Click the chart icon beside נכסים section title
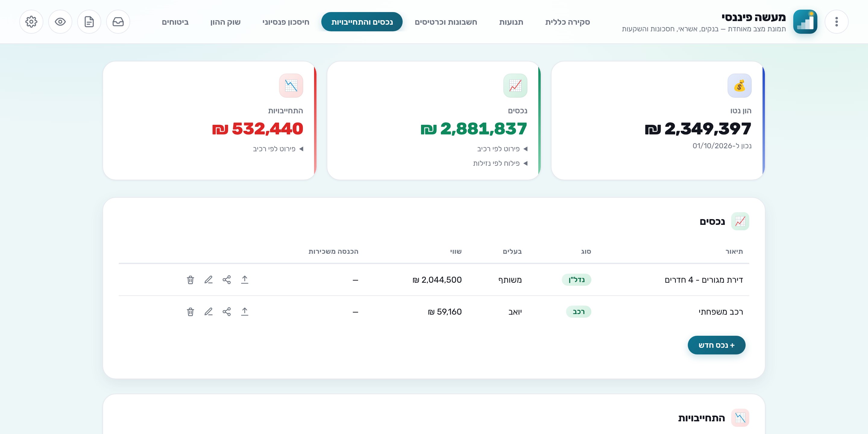This screenshot has width=868, height=434. pos(740,222)
